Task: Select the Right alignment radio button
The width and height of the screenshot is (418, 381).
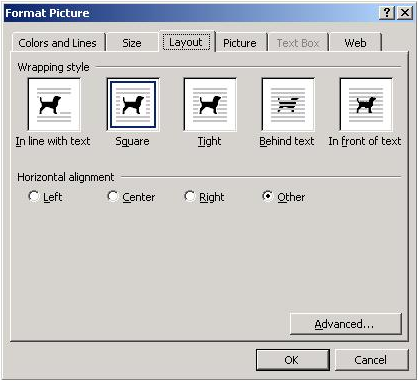Action: click(189, 196)
